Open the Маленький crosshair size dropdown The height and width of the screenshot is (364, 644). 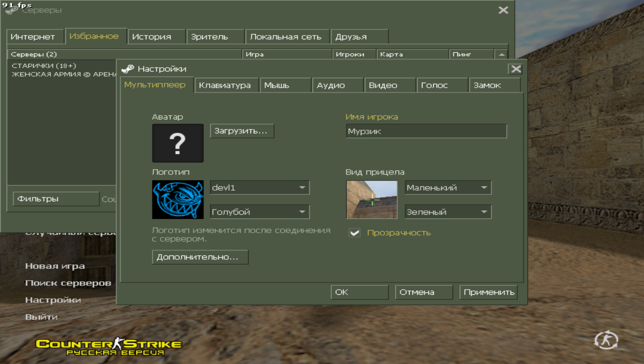[x=447, y=188]
